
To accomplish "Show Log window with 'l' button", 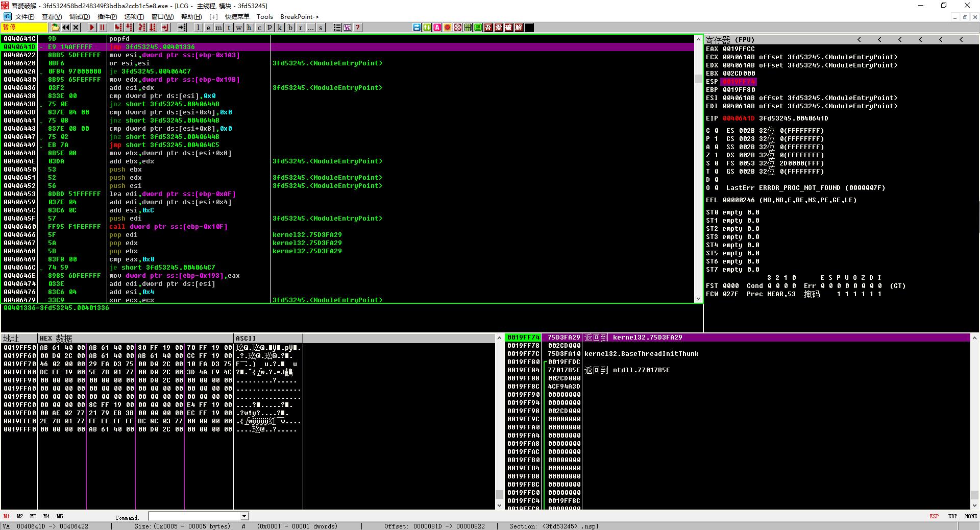I will pos(198,28).
